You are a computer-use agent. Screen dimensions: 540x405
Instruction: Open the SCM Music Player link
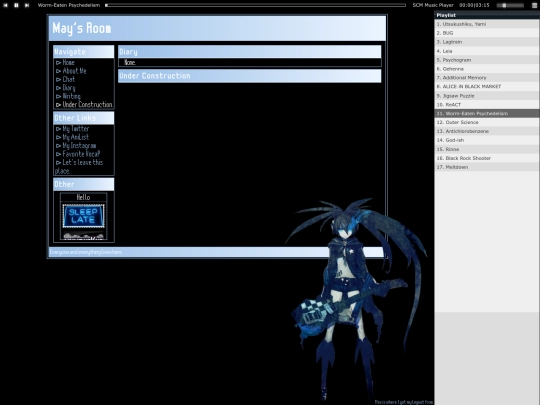433,5
